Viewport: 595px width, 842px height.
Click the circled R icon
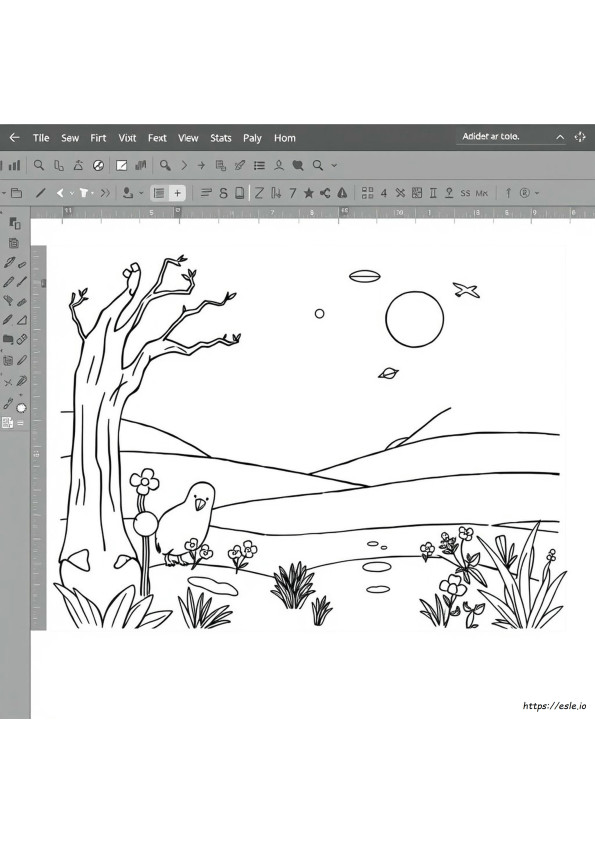[x=525, y=193]
